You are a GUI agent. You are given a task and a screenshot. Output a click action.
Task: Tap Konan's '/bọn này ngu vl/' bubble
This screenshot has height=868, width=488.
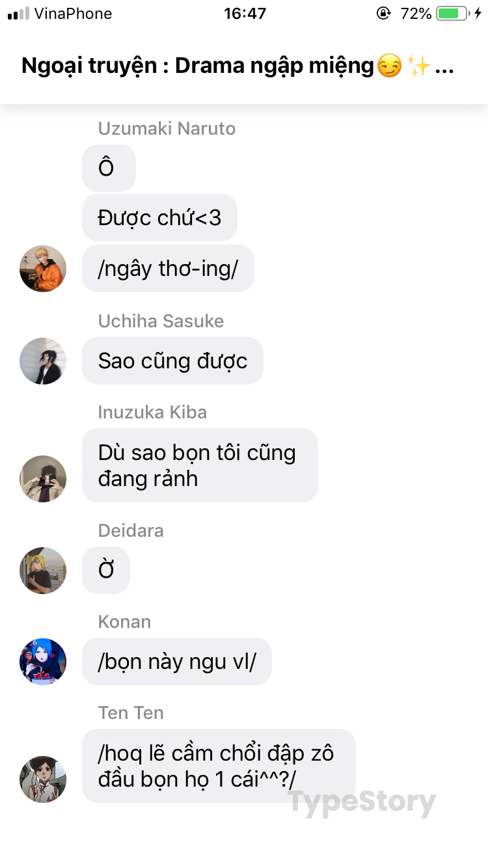(176, 662)
